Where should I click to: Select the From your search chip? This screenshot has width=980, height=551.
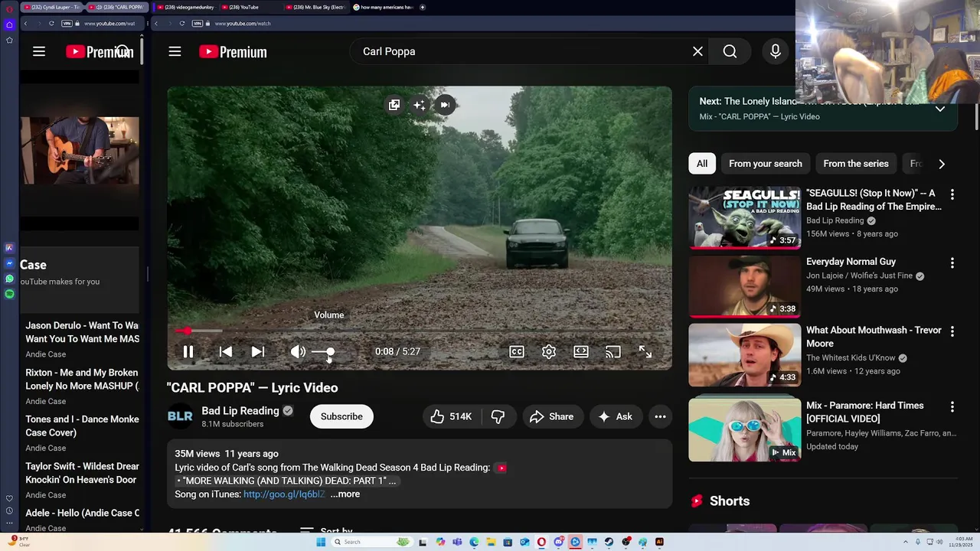(766, 164)
